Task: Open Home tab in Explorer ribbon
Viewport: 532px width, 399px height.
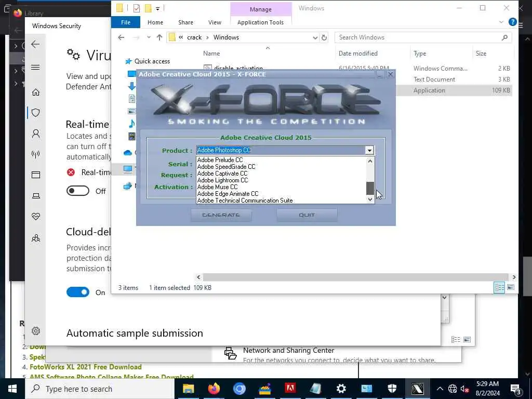Action: 155,22
